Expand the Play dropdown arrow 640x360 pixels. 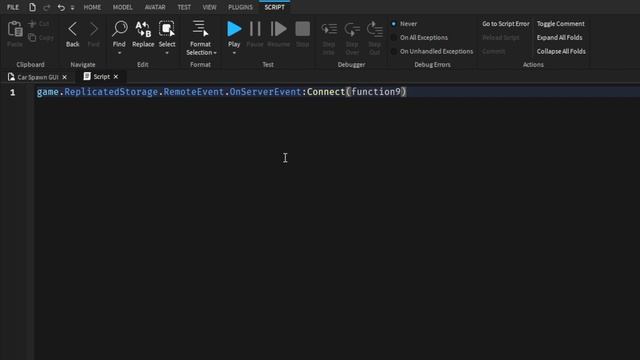[234, 53]
